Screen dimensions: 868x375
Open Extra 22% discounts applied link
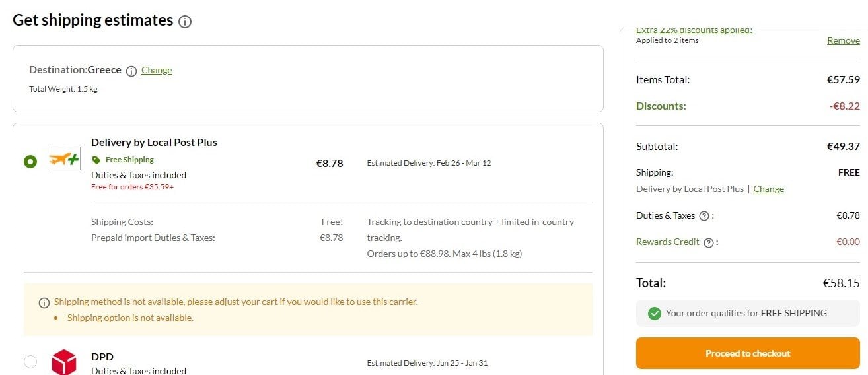[x=694, y=30]
